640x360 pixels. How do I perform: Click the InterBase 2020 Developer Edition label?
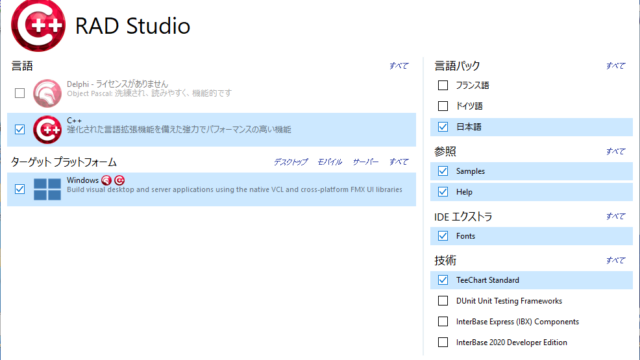[511, 342]
